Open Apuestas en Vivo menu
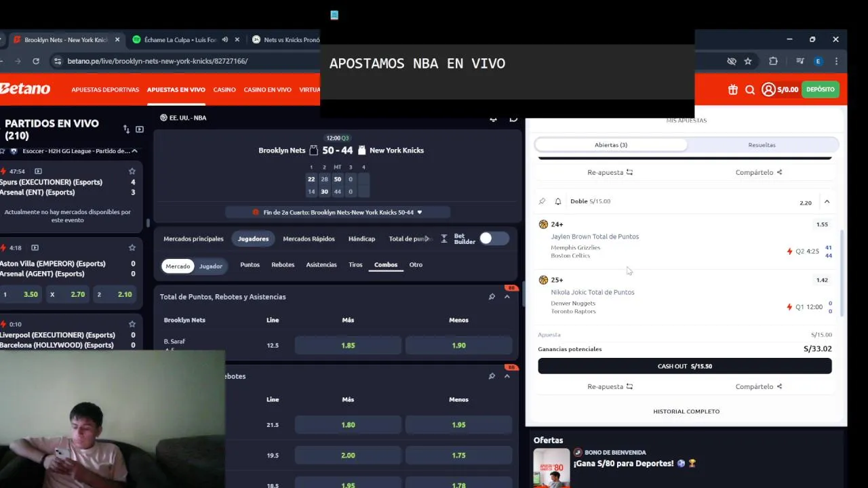 (x=176, y=89)
